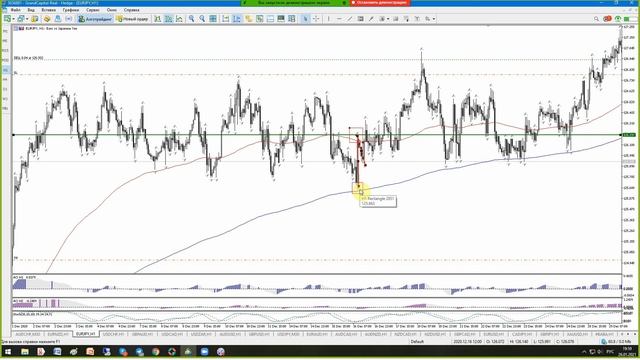Screen dimensions: 640x360
Task: Open the Файл menu
Action: 16,10
